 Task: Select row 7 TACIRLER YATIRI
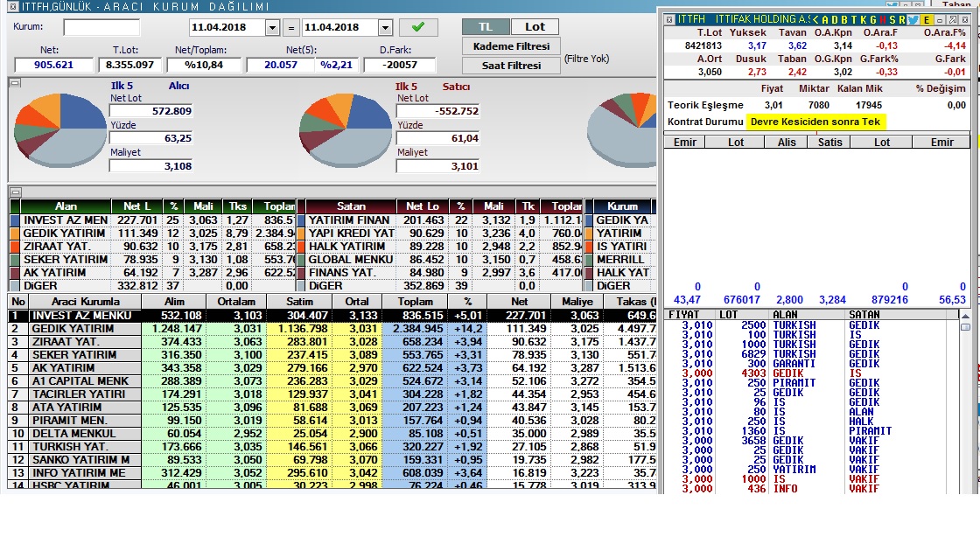(332, 394)
